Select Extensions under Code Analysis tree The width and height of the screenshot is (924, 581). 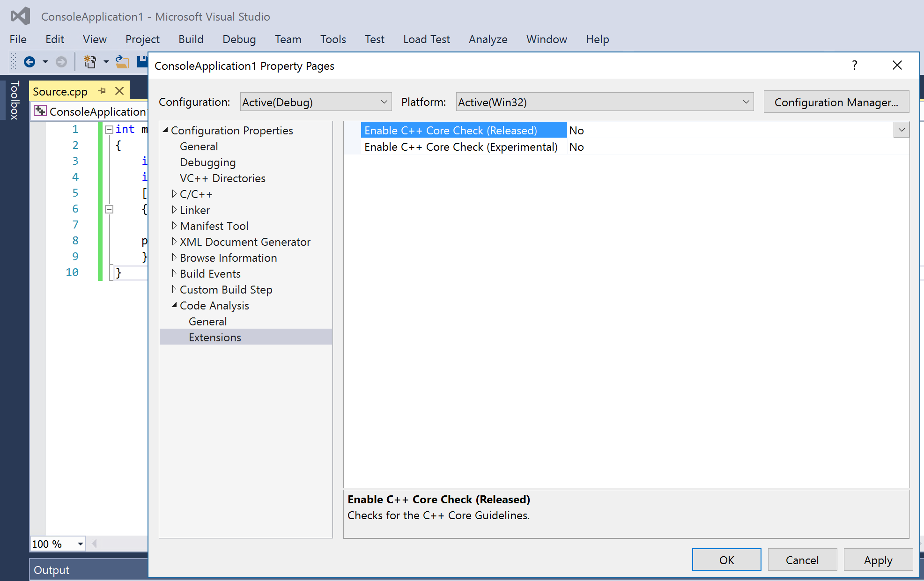click(215, 337)
